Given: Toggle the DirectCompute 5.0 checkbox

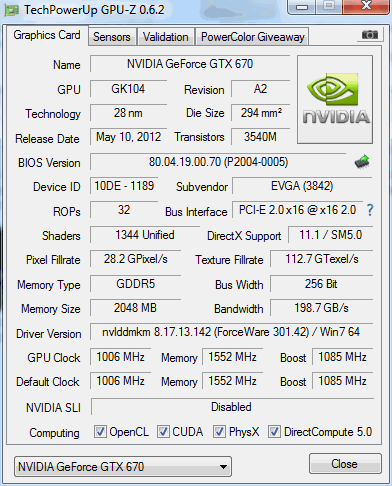Looking at the screenshot, I should tap(274, 431).
